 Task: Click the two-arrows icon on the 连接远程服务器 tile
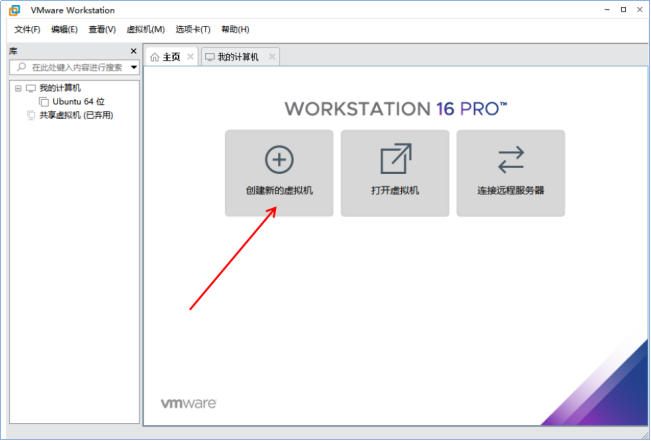click(x=511, y=159)
